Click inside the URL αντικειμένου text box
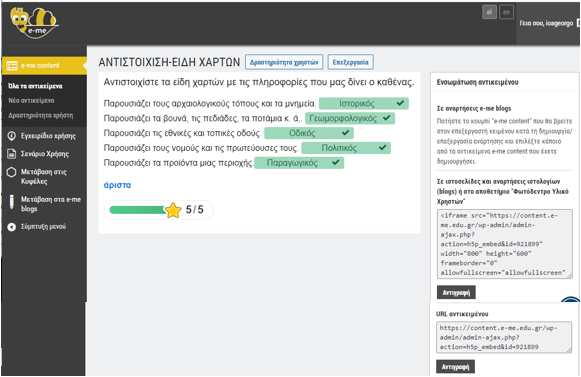This screenshot has width=581, height=377. coord(504,337)
